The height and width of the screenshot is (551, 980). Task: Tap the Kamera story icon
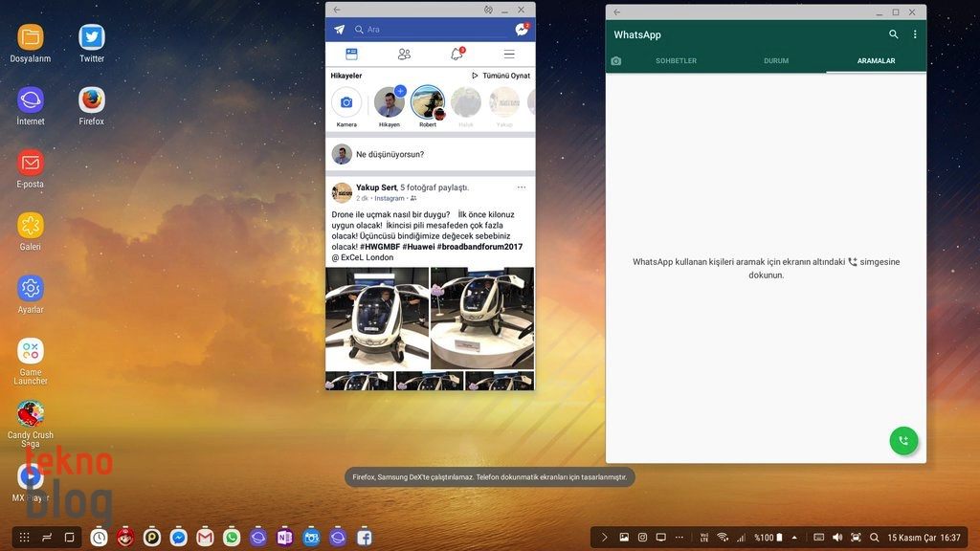pos(346,103)
